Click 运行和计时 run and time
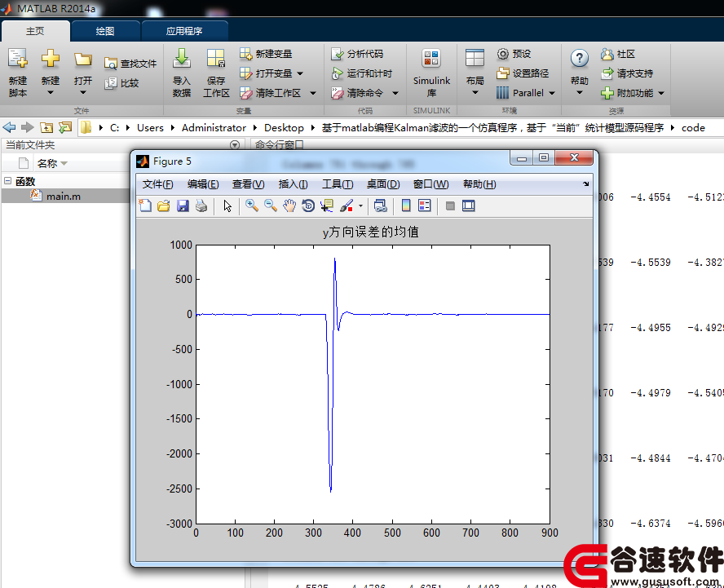This screenshot has width=724, height=588. (361, 73)
